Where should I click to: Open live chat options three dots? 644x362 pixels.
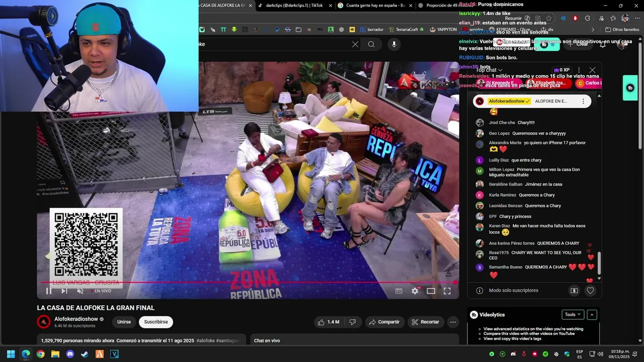[579, 70]
